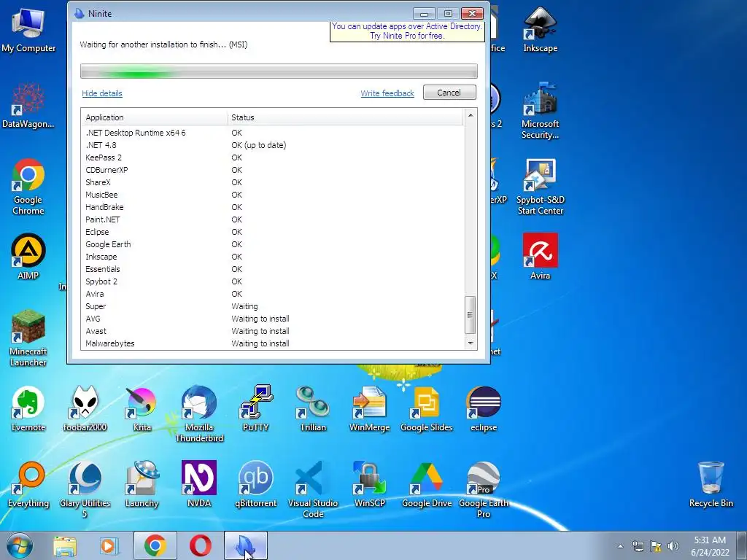Select the HandBrake row
The width and height of the screenshot is (747, 560).
coord(272,207)
